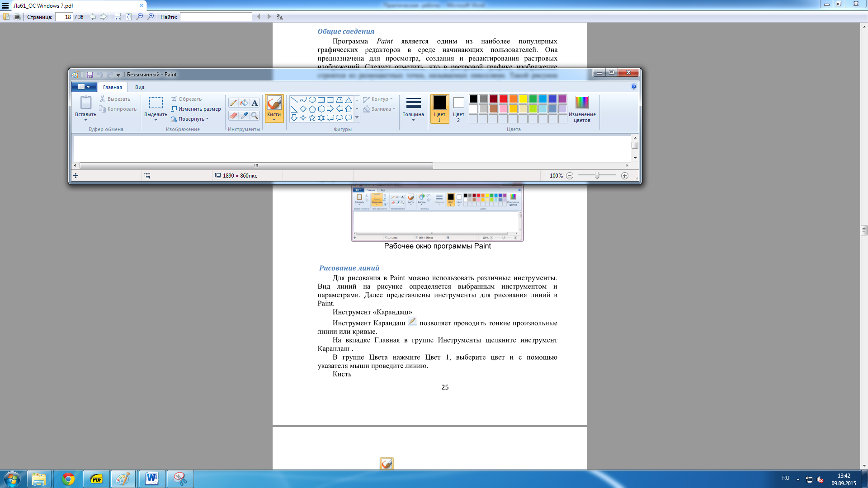This screenshot has width=868, height=488.
Task: Choose the diamond shape
Action: (303, 109)
